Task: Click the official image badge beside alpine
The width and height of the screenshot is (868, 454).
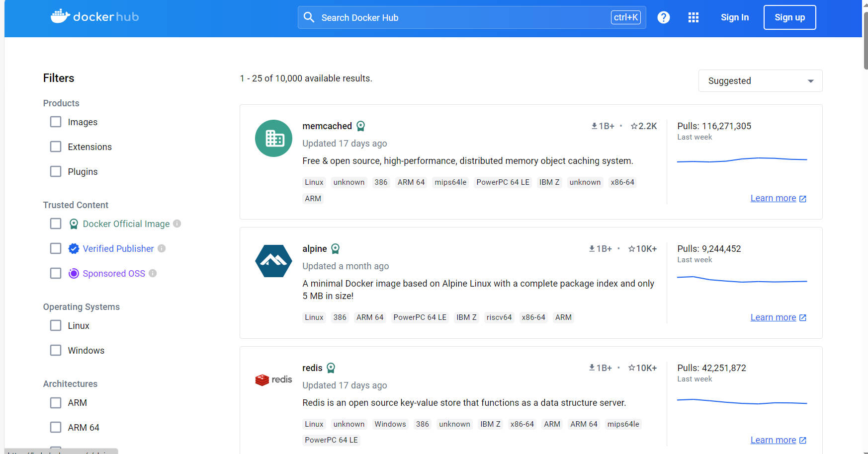Action: [336, 249]
